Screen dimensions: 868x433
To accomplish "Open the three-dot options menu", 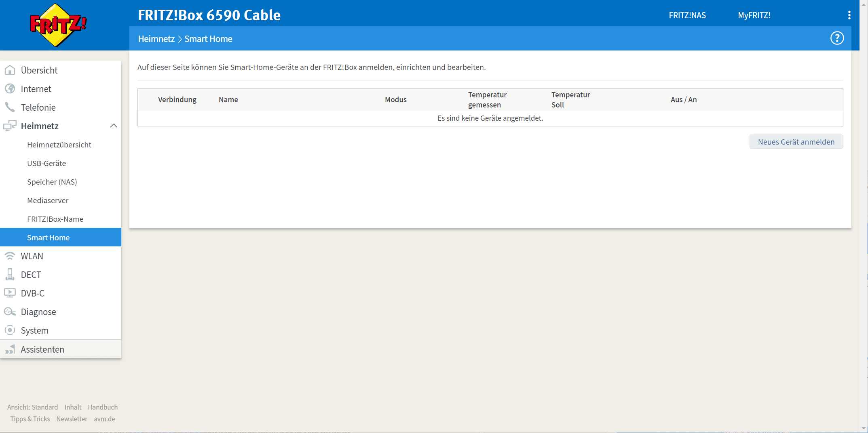I will click(x=849, y=15).
